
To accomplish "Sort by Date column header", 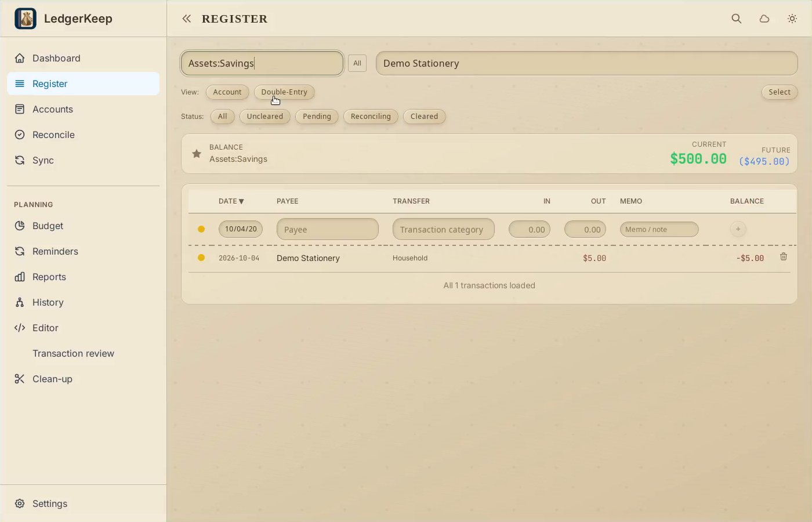I will pos(231,201).
